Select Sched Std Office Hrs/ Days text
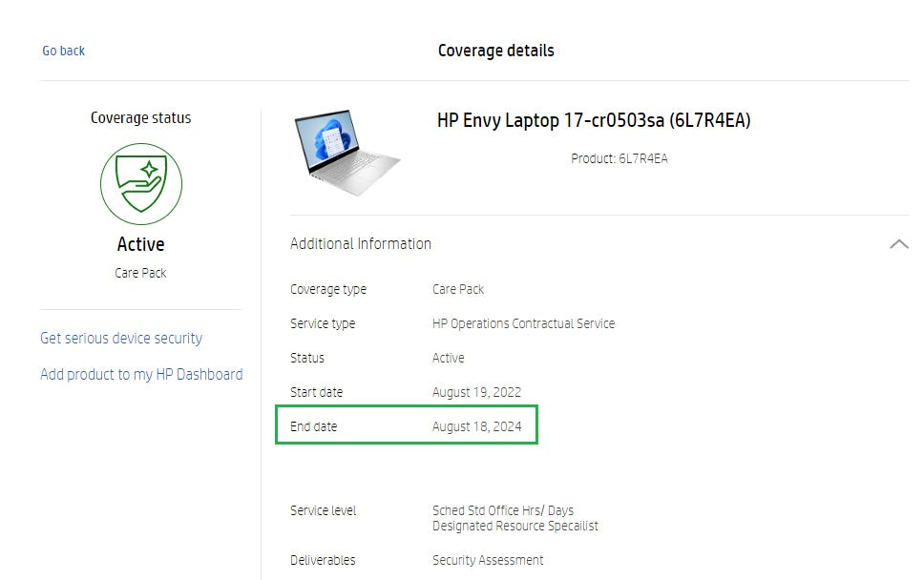This screenshot has width=924, height=580. 503,510
